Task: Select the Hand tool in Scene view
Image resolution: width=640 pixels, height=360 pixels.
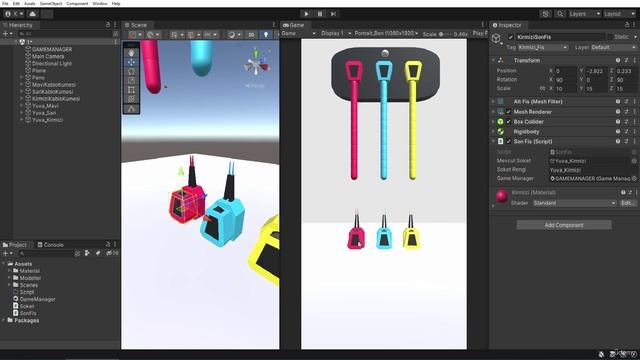Action: pyautogui.click(x=131, y=53)
